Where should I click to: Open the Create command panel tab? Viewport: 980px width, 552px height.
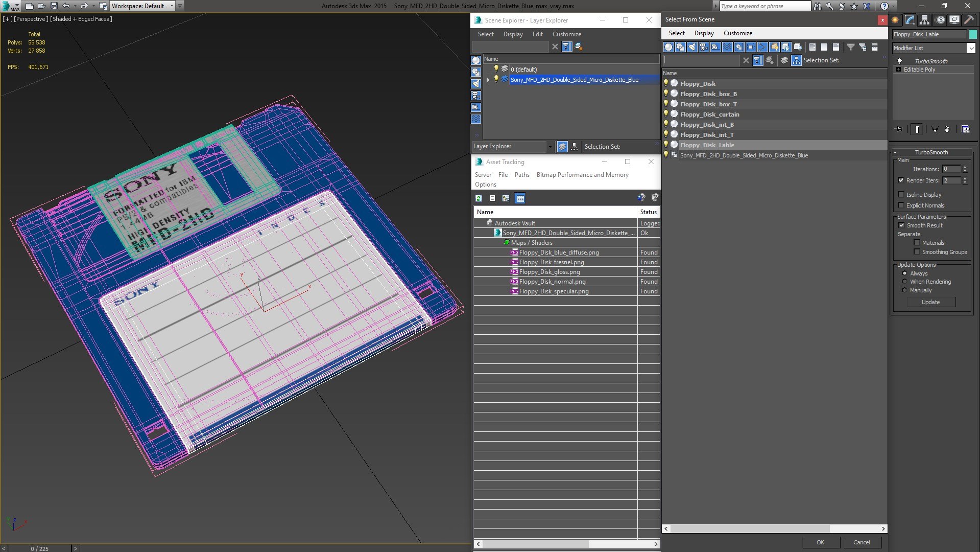[895, 20]
